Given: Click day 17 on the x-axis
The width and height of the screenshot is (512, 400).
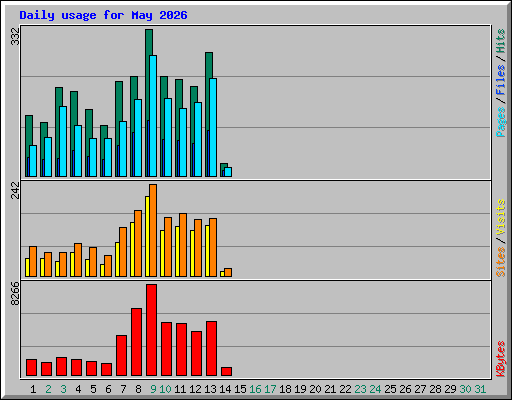Looking at the screenshot, I should click(x=270, y=389).
